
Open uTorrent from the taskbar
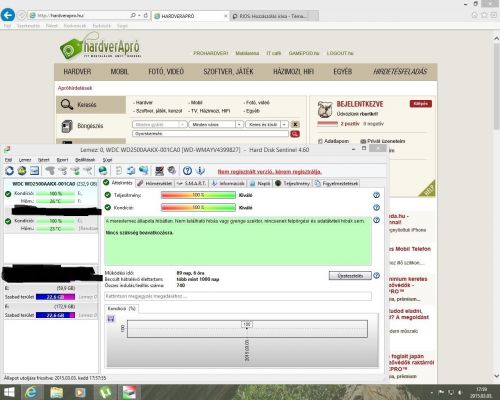click(105, 392)
